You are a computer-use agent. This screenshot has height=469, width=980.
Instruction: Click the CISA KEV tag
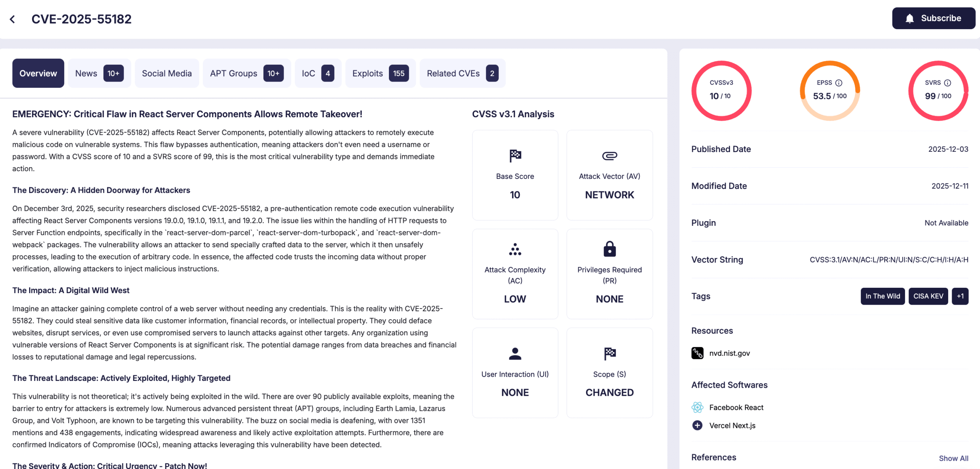[928, 296]
